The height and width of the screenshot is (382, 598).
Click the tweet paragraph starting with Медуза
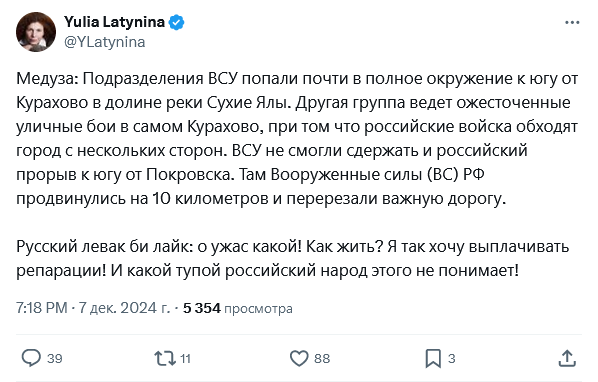tap(297, 138)
